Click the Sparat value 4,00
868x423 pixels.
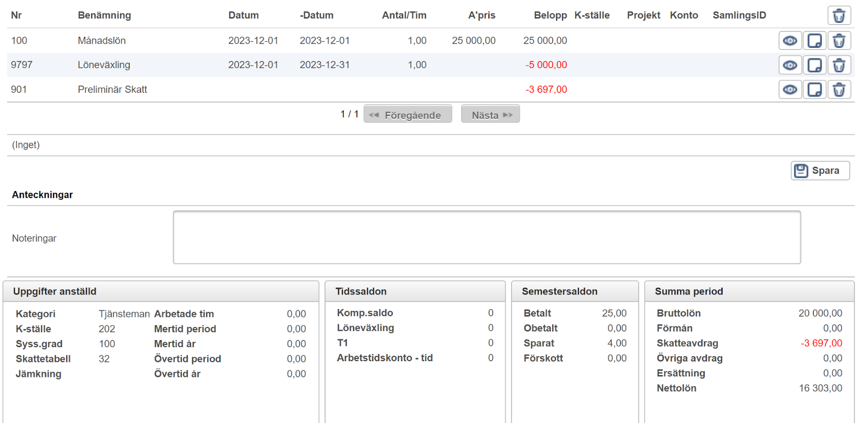click(617, 343)
